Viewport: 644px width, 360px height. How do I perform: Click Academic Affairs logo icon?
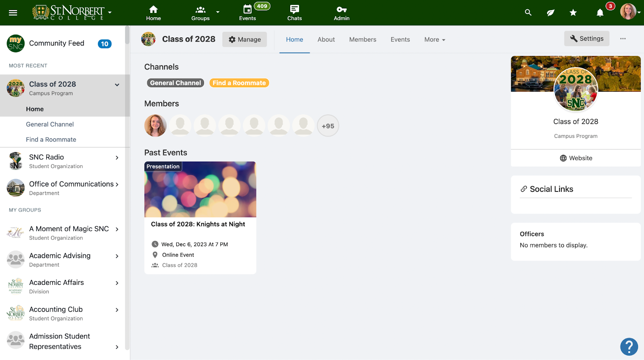coord(16,286)
